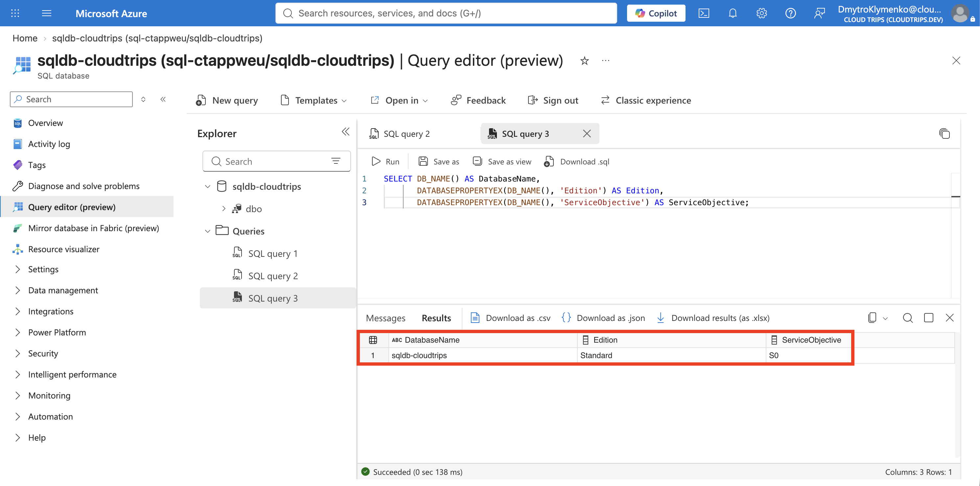Screen dimensions: 980x486
Task: Open Diagnose and solve problems
Action: tap(84, 186)
